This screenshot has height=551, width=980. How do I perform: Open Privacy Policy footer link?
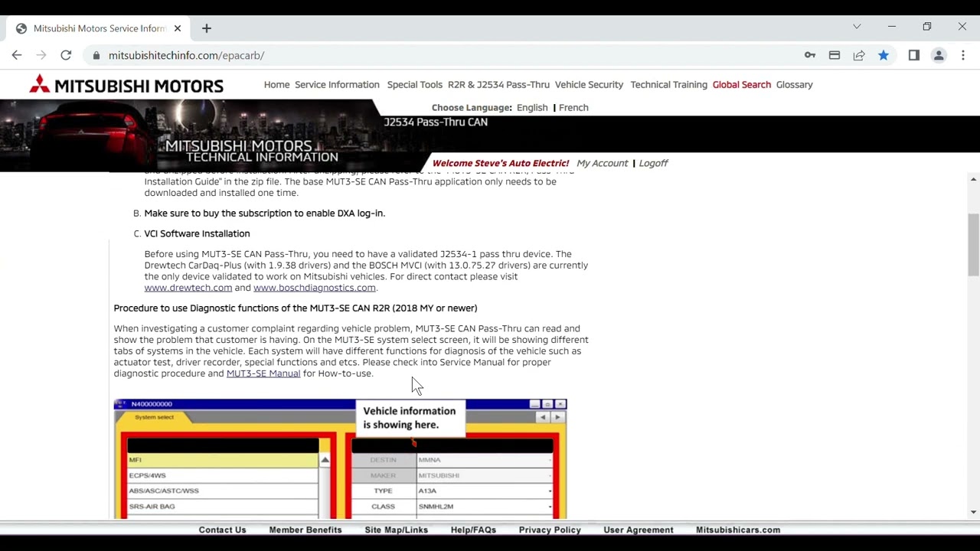coord(550,530)
